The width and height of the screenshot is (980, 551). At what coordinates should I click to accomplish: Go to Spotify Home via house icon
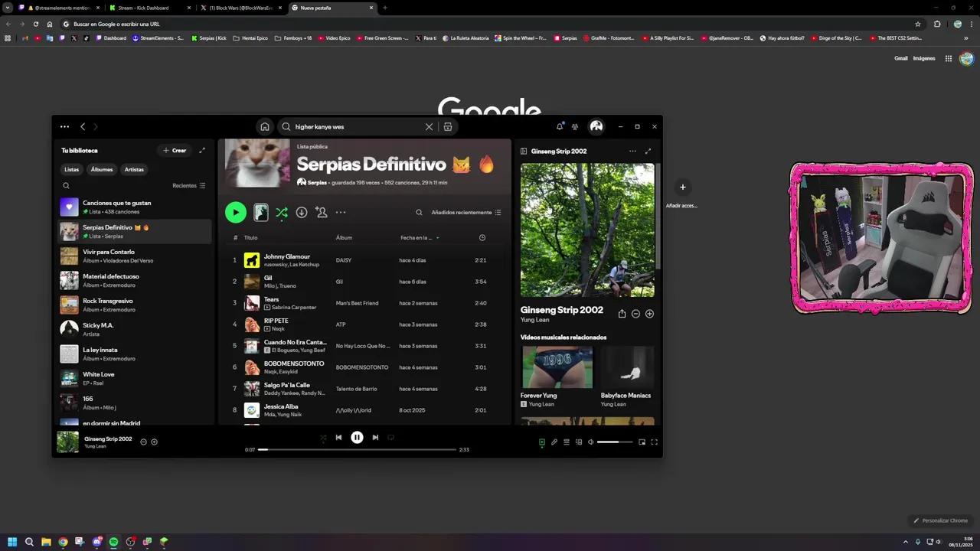(x=265, y=127)
